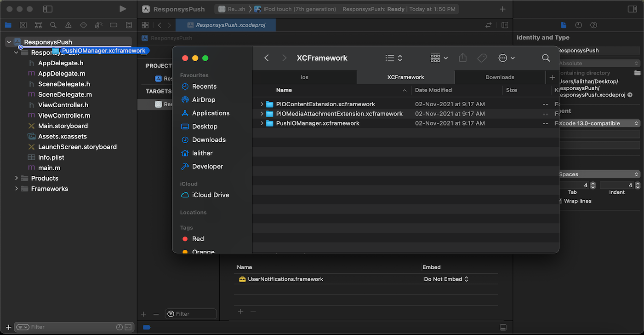
Task: Open the Source Control navigator
Action: 23,25
